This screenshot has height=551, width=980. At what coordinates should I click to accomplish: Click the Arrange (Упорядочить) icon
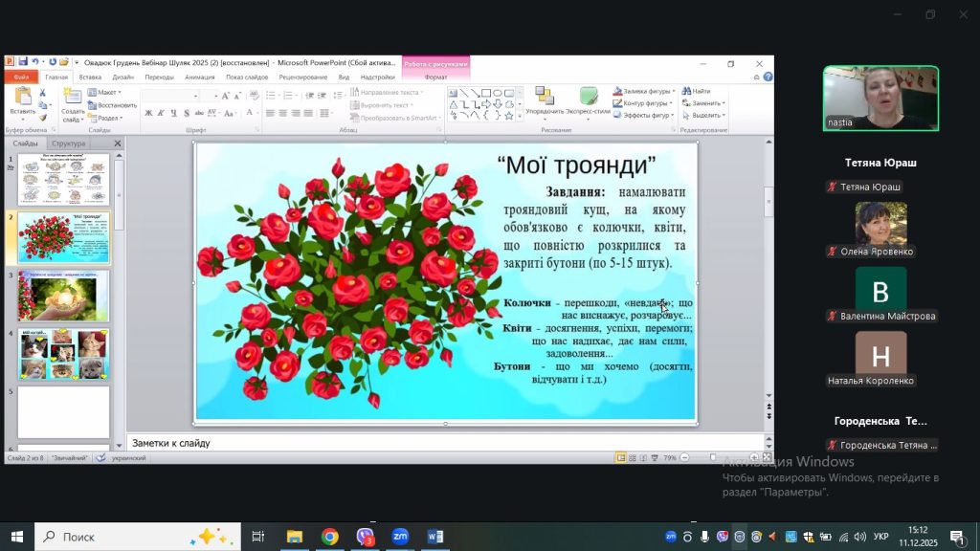click(x=545, y=97)
